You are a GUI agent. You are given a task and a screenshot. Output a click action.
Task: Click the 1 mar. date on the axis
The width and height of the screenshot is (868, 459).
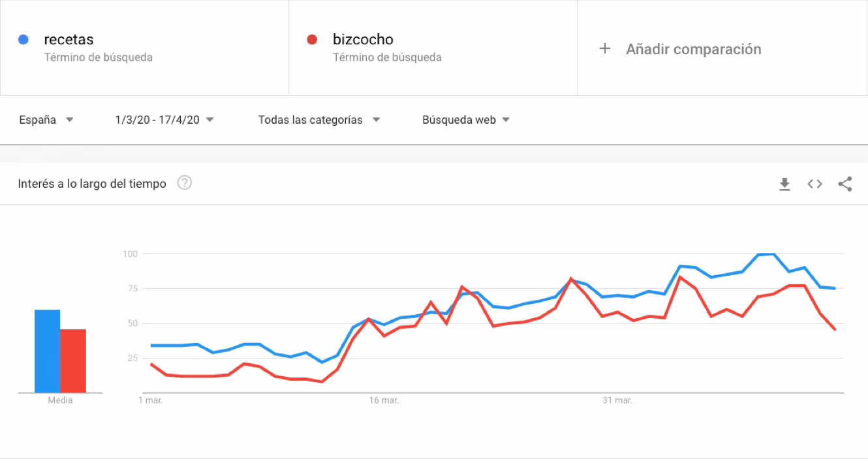click(151, 400)
